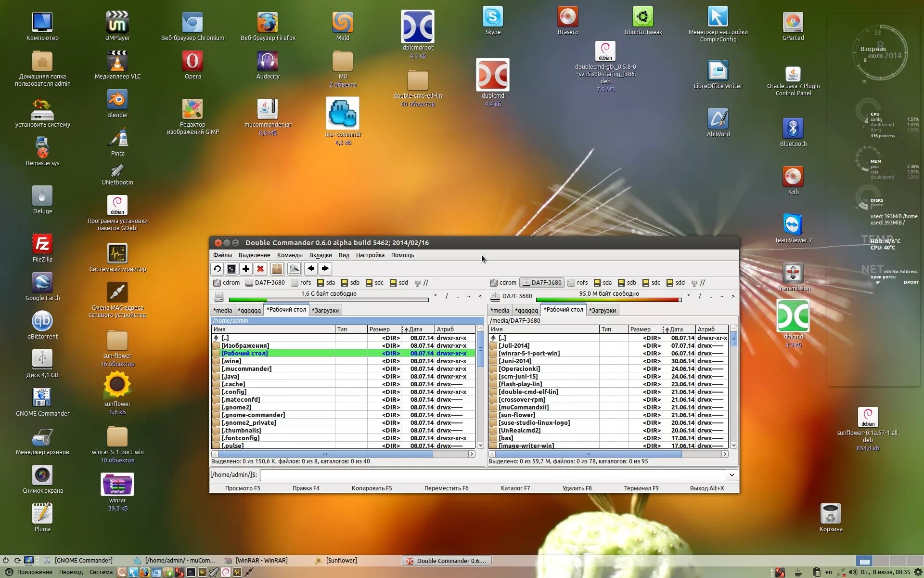The image size is (924, 578).
Task: Click left panel horizontal scrollbar
Action: (325, 454)
